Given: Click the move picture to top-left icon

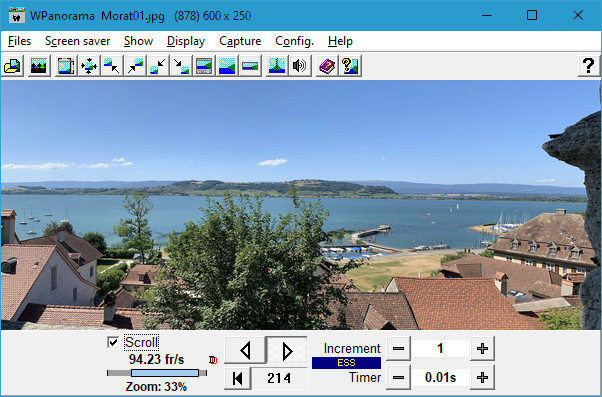Looking at the screenshot, I should point(112,66).
